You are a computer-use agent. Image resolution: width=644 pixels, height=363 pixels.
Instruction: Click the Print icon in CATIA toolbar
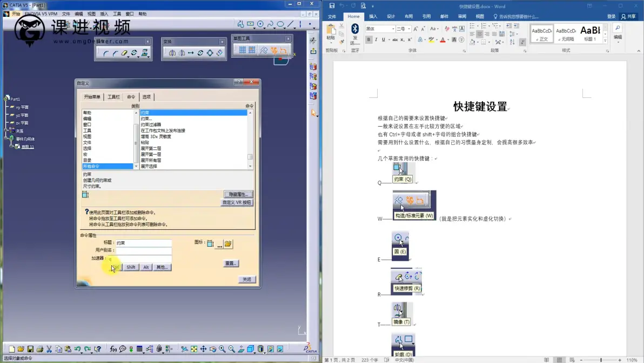click(40, 349)
